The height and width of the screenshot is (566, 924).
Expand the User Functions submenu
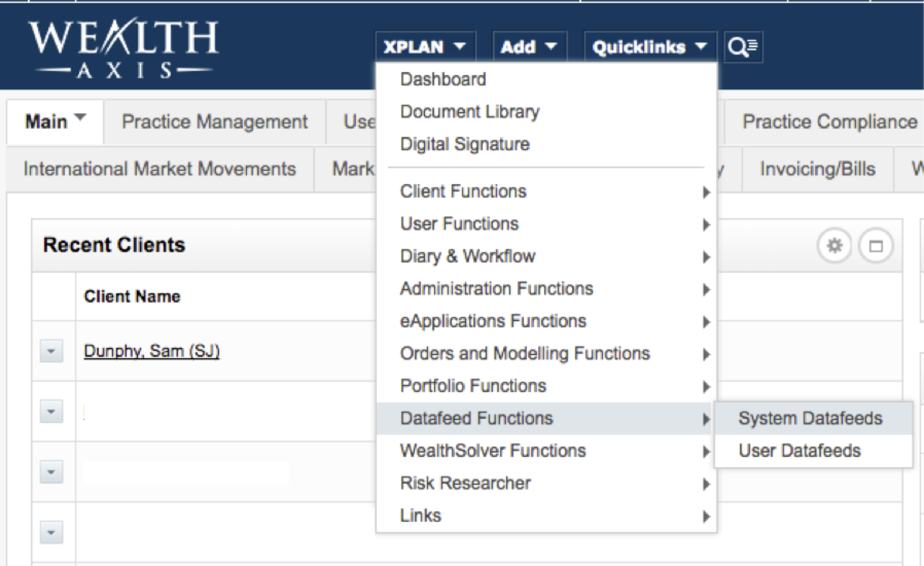(546, 224)
